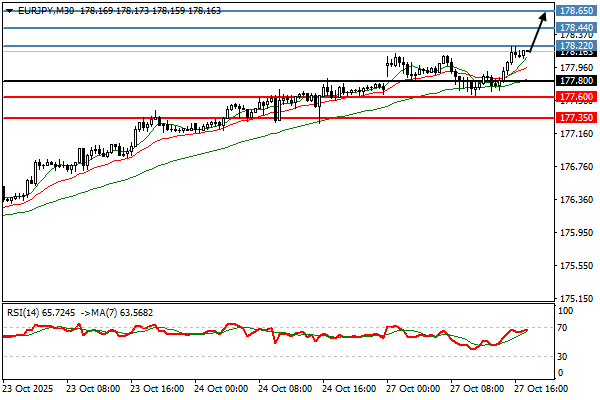Select the red 177.600 price label
Screen dimensions: 600x400
(x=576, y=98)
